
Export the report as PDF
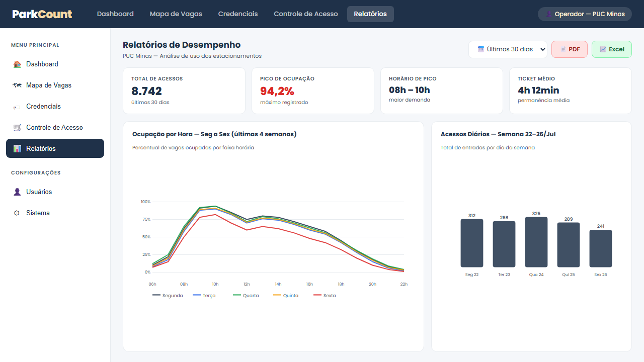point(570,49)
